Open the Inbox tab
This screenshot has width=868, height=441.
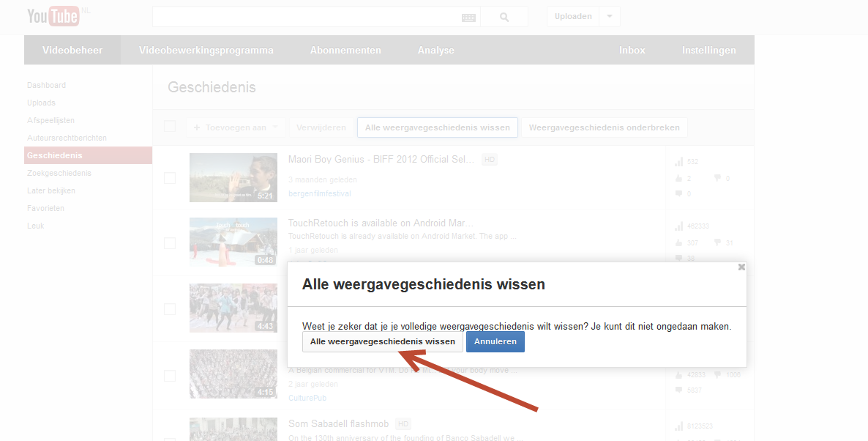[x=632, y=50]
